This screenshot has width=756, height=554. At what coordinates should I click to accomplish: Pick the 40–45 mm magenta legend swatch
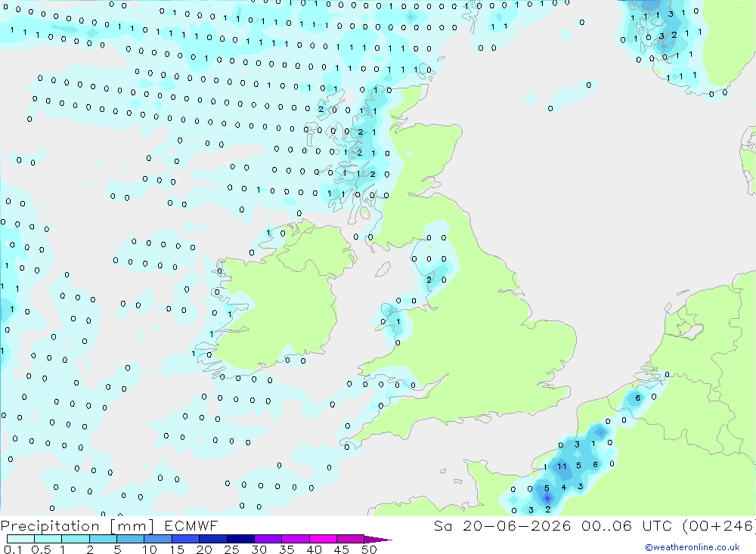(x=323, y=539)
